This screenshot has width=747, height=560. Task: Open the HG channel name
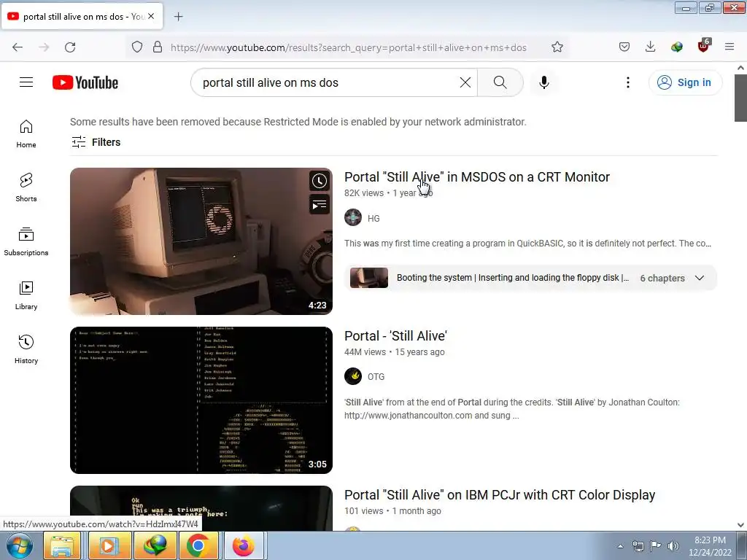tap(373, 219)
